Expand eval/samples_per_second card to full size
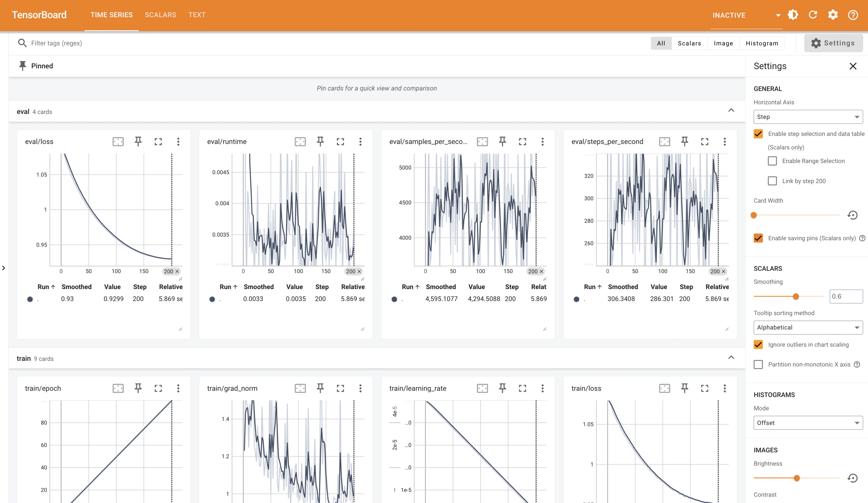This screenshot has width=868, height=503. pos(523,141)
